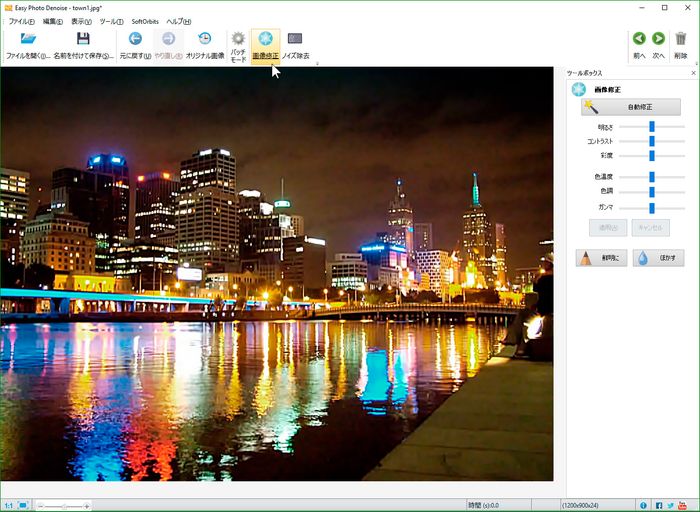Click the 鮮明に sharpen button
The image size is (700, 512).
tap(601, 258)
